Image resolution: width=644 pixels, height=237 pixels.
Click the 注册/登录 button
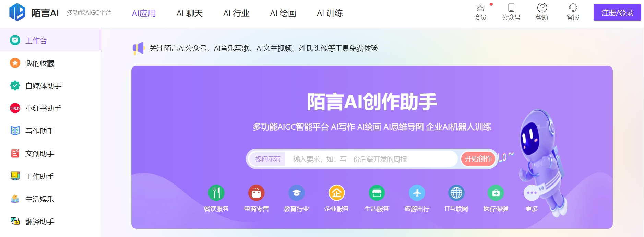(x=617, y=13)
